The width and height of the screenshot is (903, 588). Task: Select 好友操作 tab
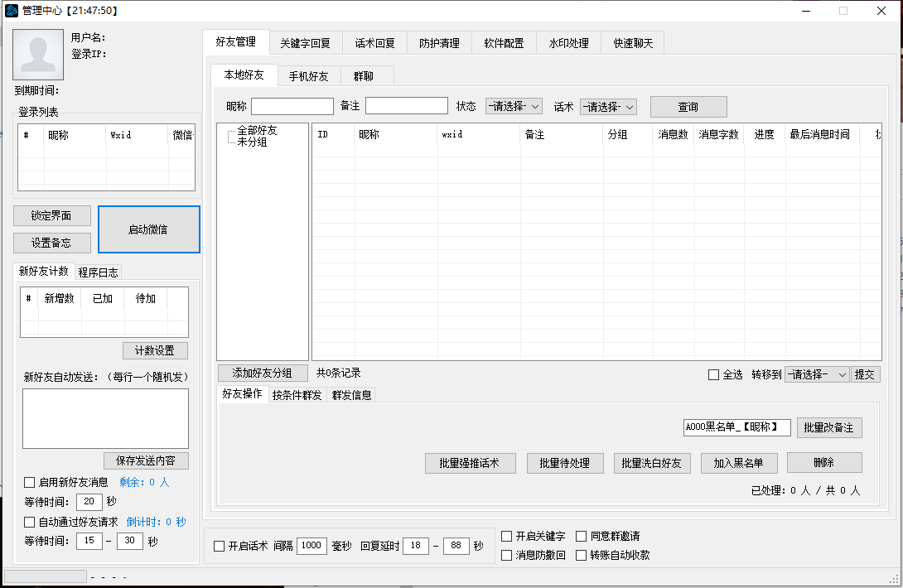pos(242,393)
